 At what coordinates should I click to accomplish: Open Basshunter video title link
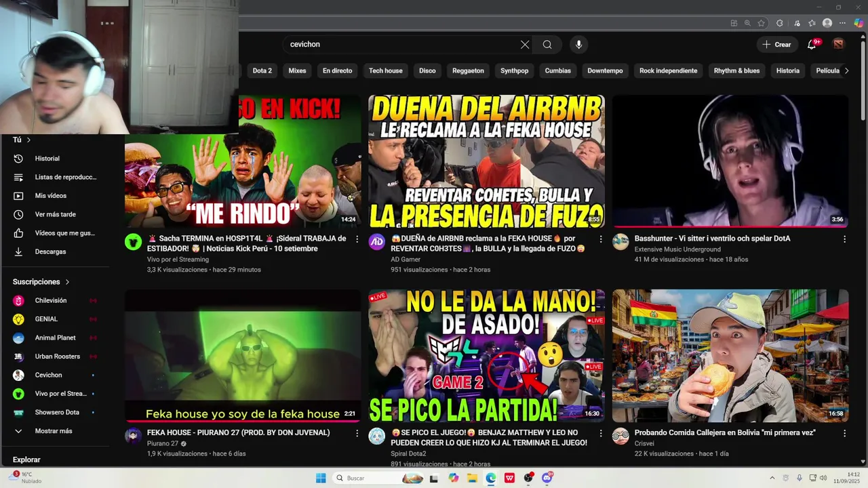coord(712,239)
